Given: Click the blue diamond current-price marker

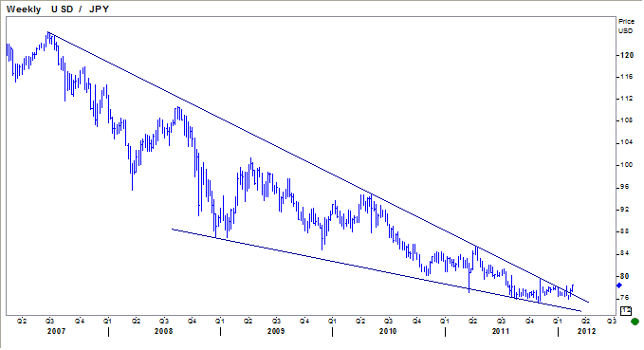Looking at the screenshot, I should coord(619,286).
